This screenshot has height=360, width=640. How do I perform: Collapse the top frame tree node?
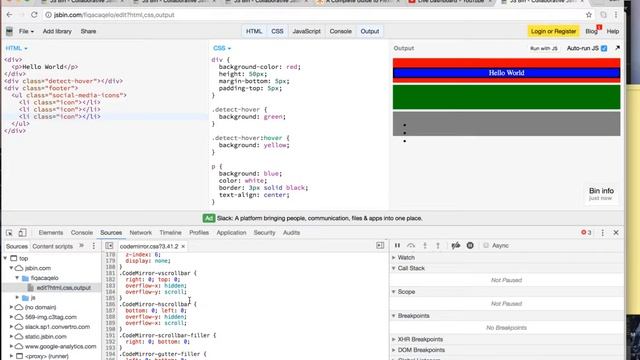[x=6, y=258]
